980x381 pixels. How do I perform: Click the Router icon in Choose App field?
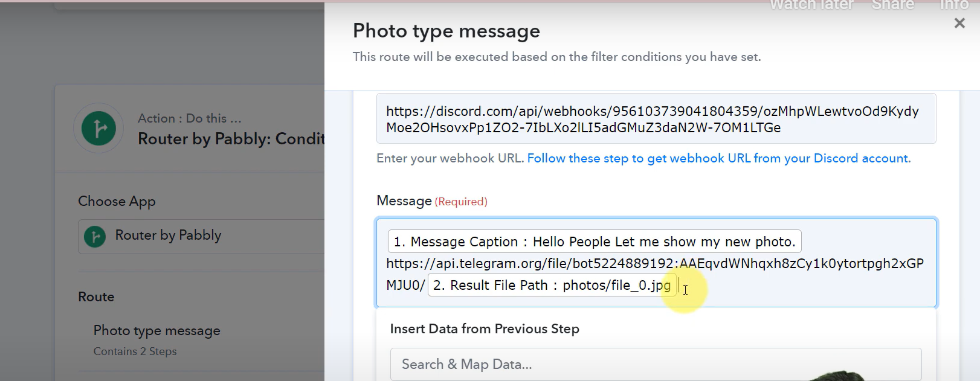[95, 236]
